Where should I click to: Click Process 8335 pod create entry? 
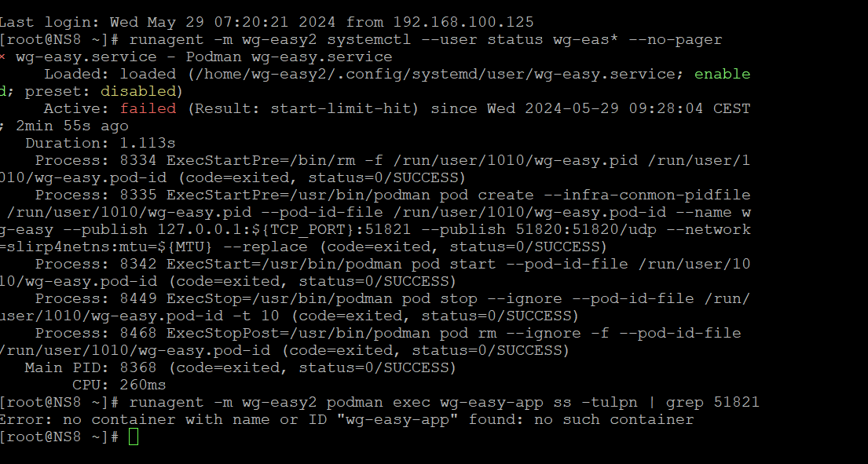click(x=375, y=221)
